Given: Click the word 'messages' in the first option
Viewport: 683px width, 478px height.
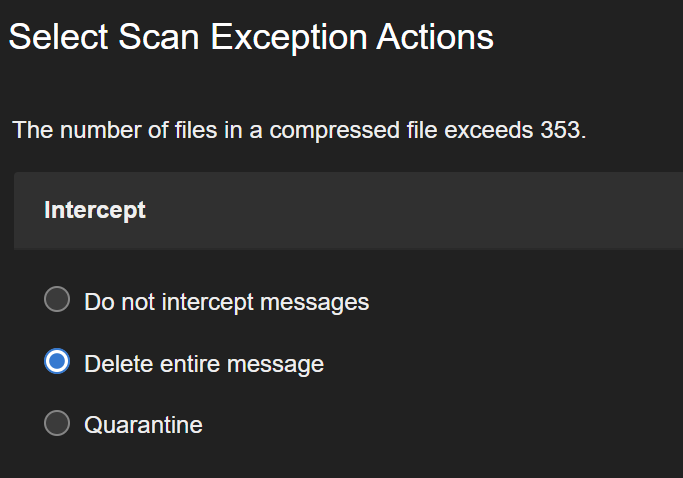Looking at the screenshot, I should (x=321, y=301).
